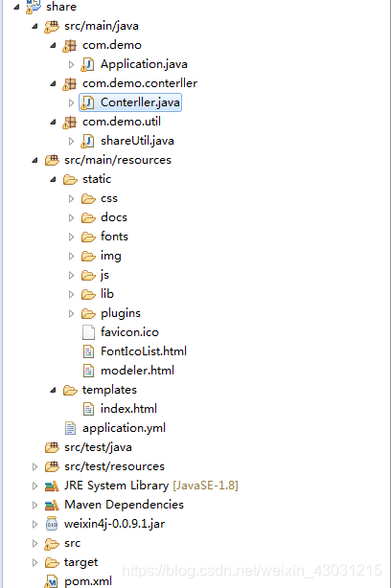391x588 pixels.
Task: Click the shareUtil.java file icon
Action: pyautogui.click(x=88, y=141)
